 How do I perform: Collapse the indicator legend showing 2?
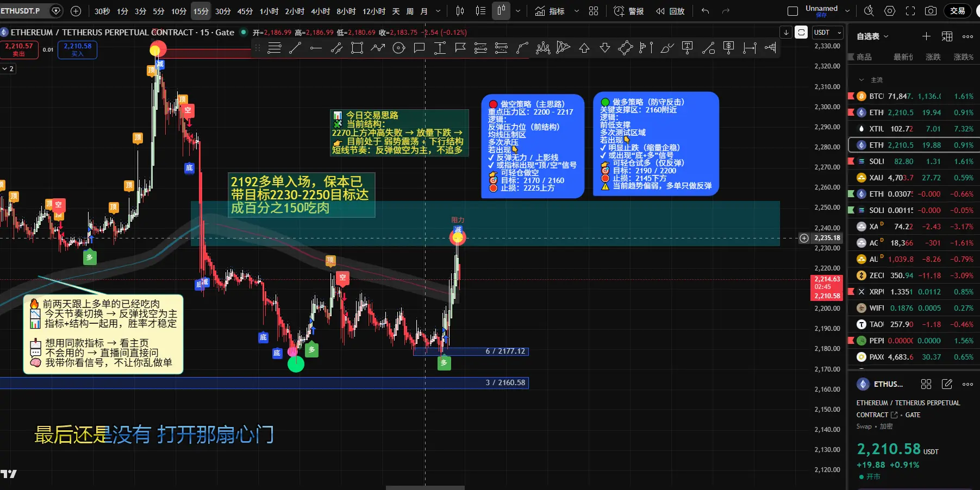8,68
